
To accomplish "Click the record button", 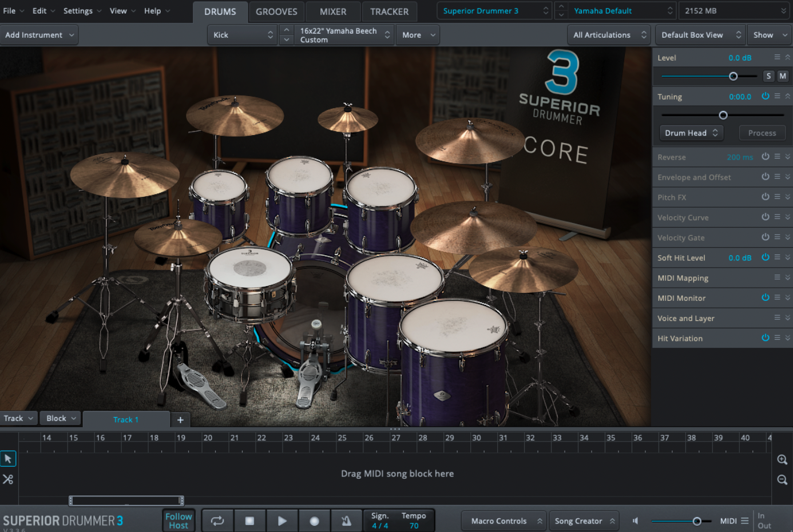I will tap(314, 521).
